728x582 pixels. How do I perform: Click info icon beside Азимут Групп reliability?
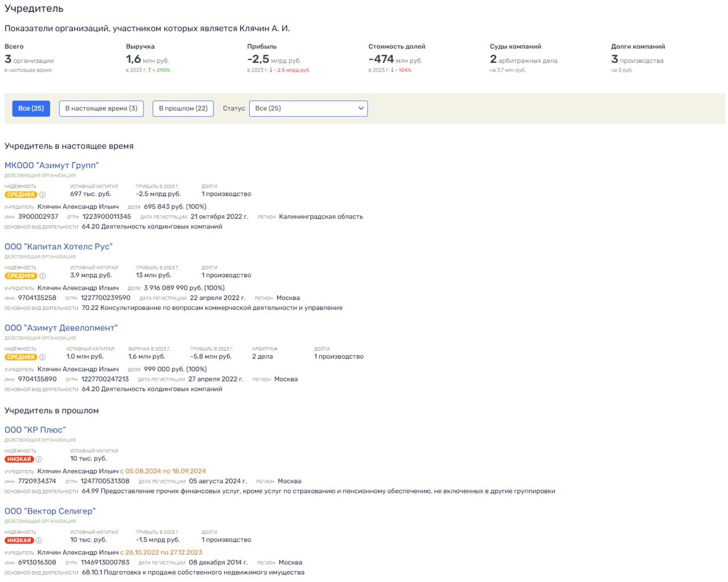point(42,195)
